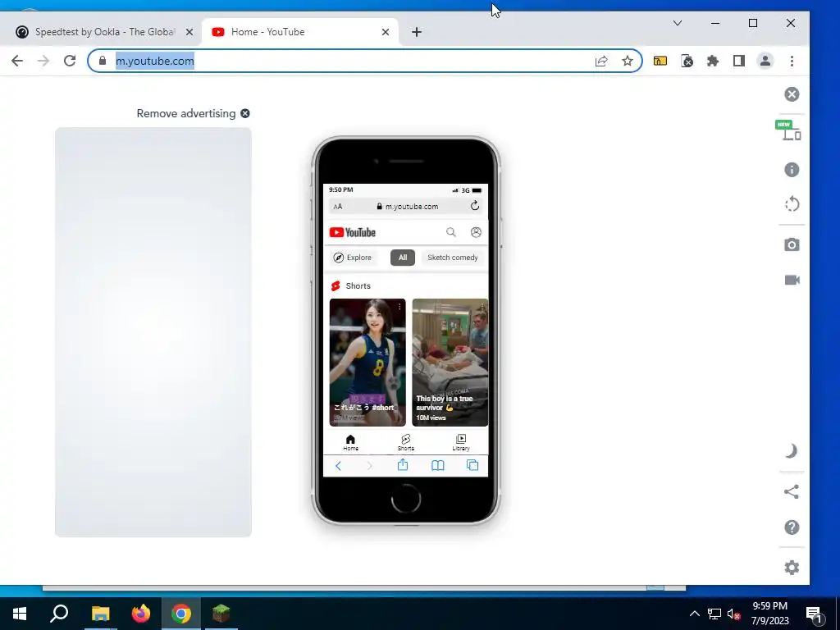Open the Chrome three-dot menu

click(x=792, y=61)
